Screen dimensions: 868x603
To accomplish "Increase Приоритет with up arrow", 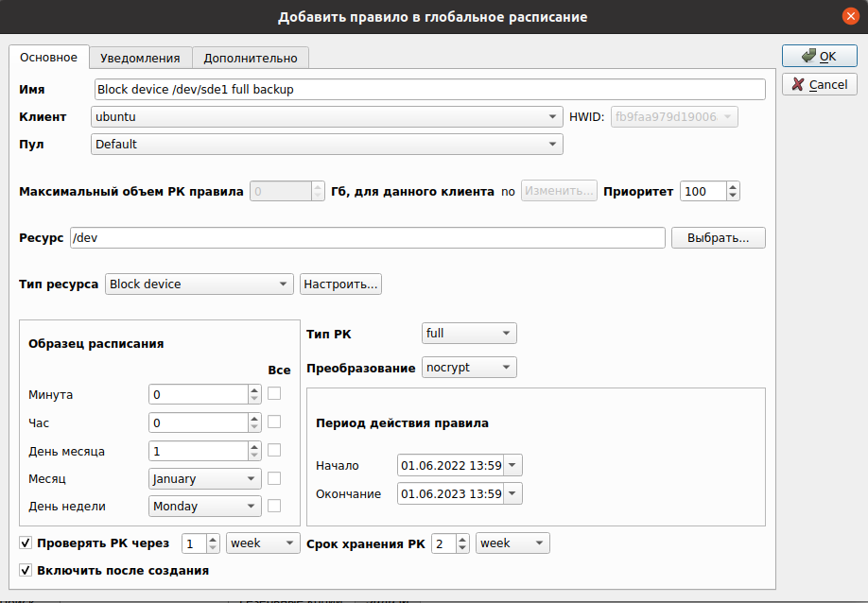I will point(733,187).
